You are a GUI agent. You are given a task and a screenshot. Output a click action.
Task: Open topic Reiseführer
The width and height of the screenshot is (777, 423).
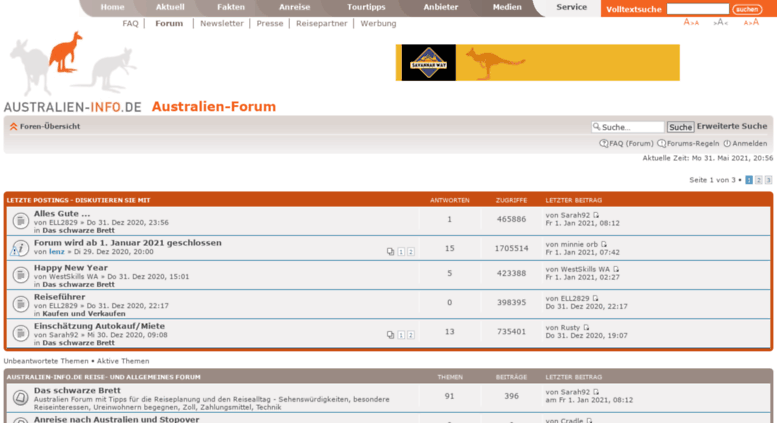(59, 297)
